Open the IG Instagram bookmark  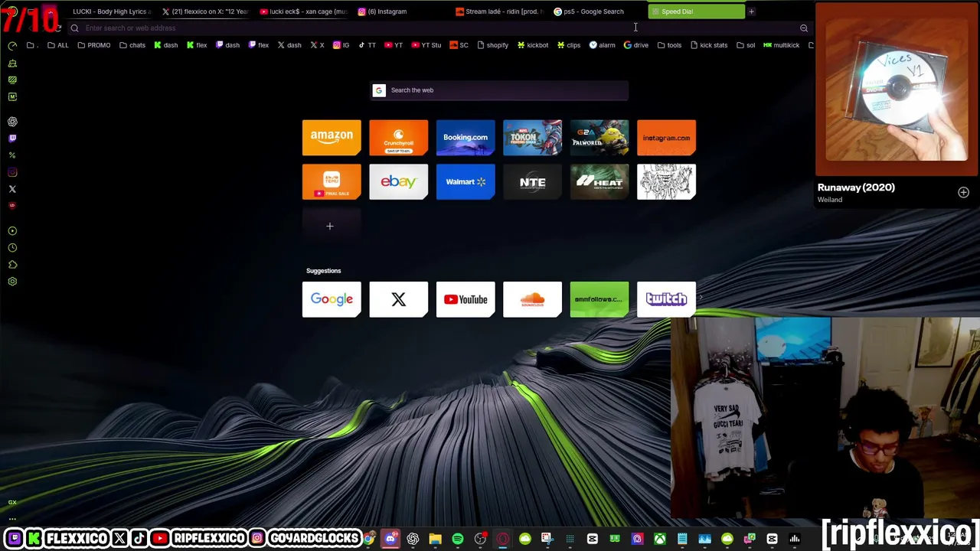[341, 45]
